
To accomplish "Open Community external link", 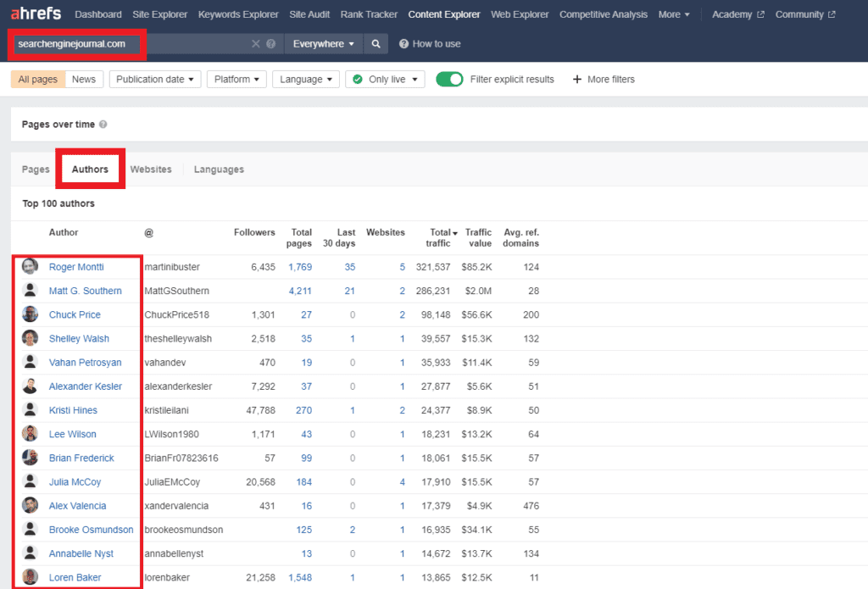I will point(805,14).
